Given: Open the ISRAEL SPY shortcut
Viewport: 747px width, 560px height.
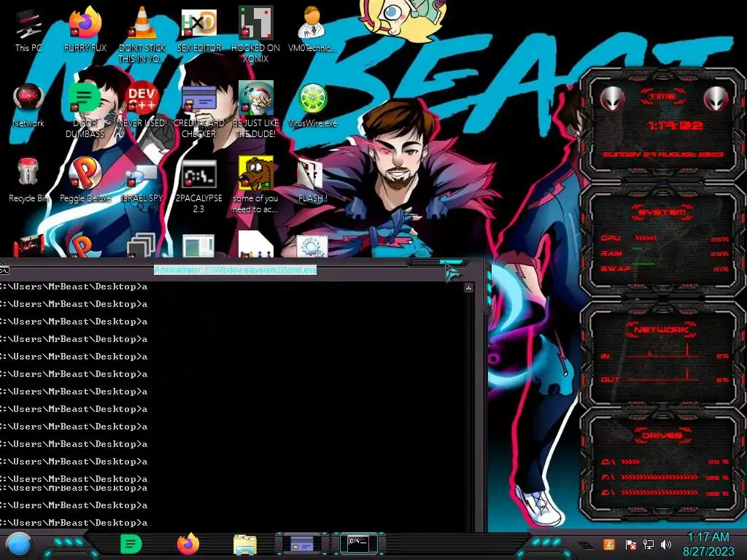Looking at the screenshot, I should pyautogui.click(x=142, y=183).
